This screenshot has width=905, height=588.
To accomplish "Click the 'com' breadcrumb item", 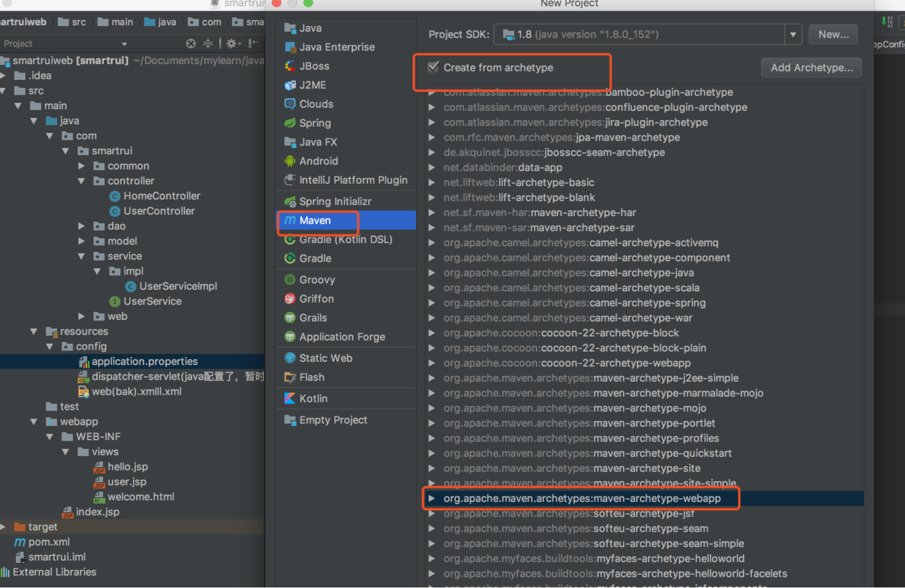I will (205, 22).
